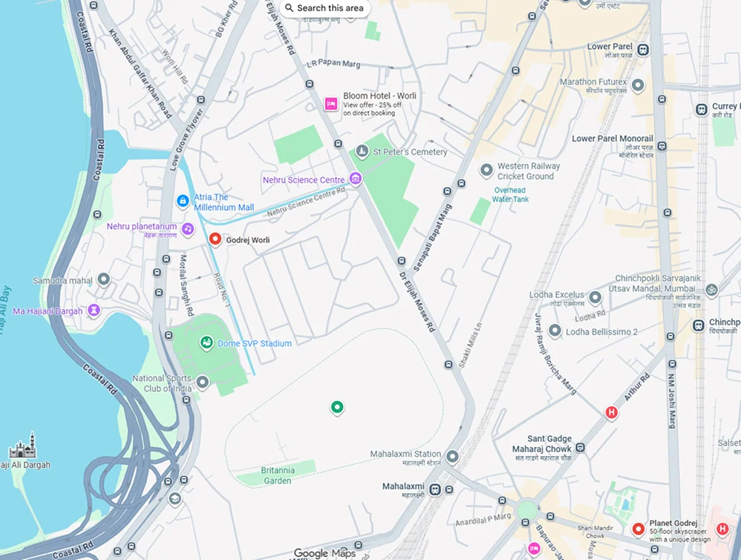741x560 pixels.
Task: Click the Dome SVP Stadium green icon
Action: click(206, 342)
